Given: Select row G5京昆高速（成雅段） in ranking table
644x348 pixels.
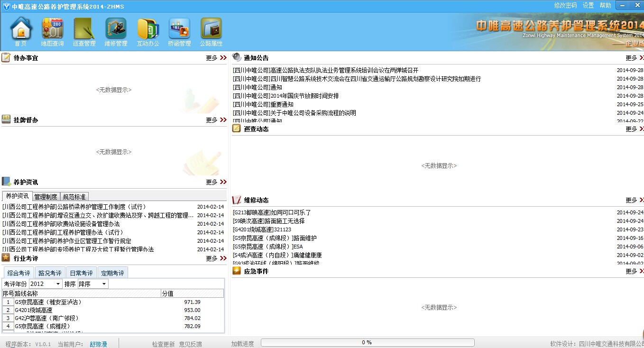Looking at the screenshot, I should coord(113,326).
